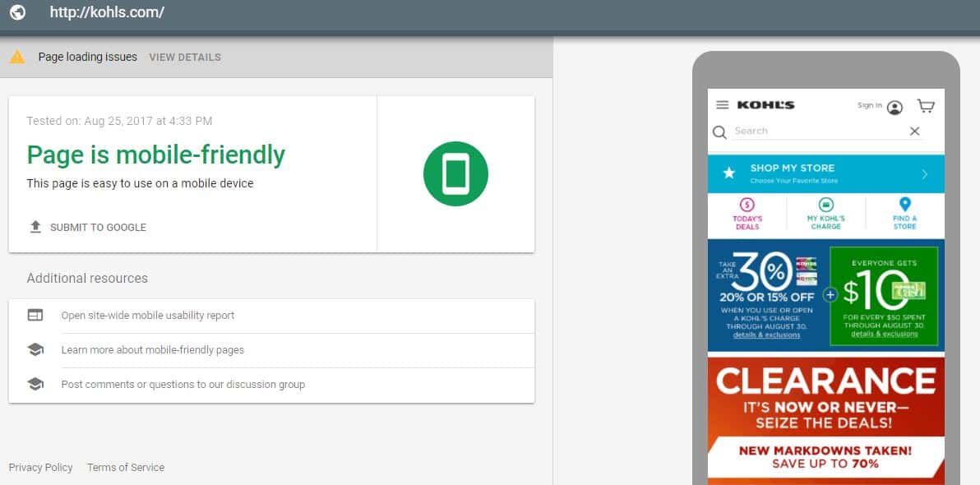Clear search with the X icon
Image resolution: width=980 pixels, height=485 pixels.
(x=914, y=131)
